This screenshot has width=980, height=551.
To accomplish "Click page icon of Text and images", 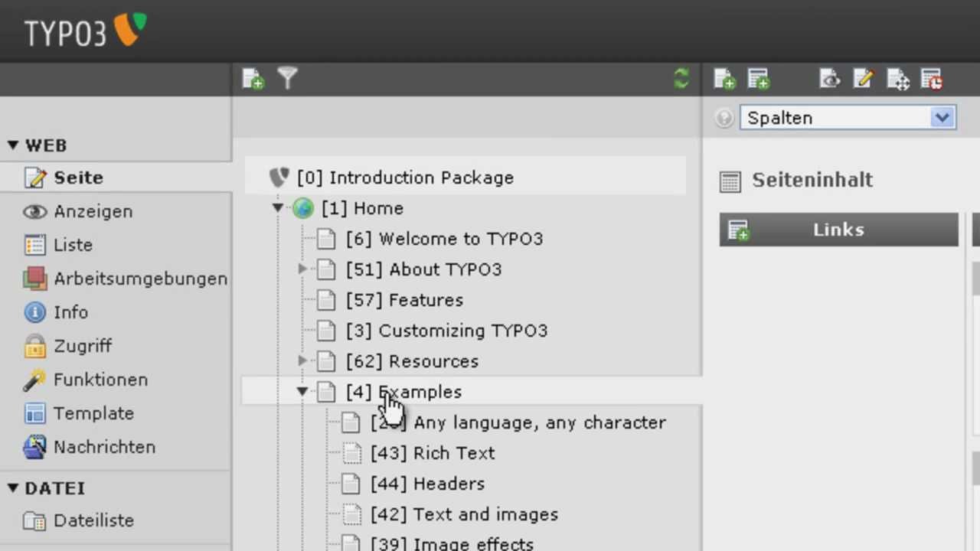I will click(351, 514).
